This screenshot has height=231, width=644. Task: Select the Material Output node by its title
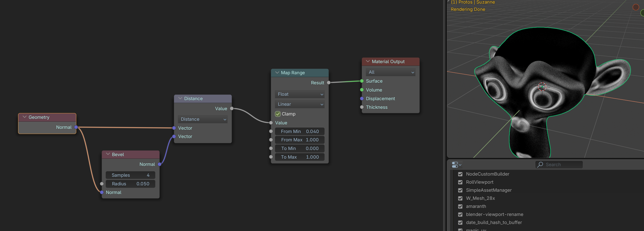coord(388,62)
